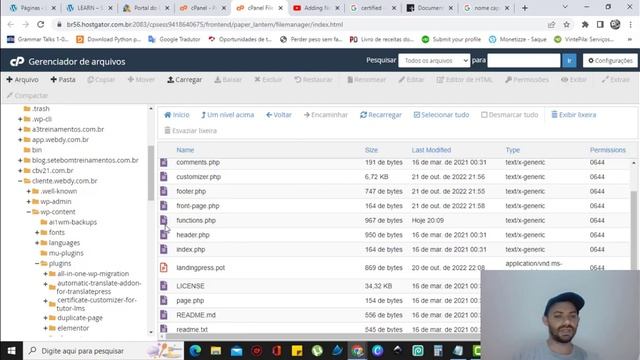This screenshot has height=360, width=640.
Task: Click the Extrair toolbar button
Action: click(x=616, y=80)
